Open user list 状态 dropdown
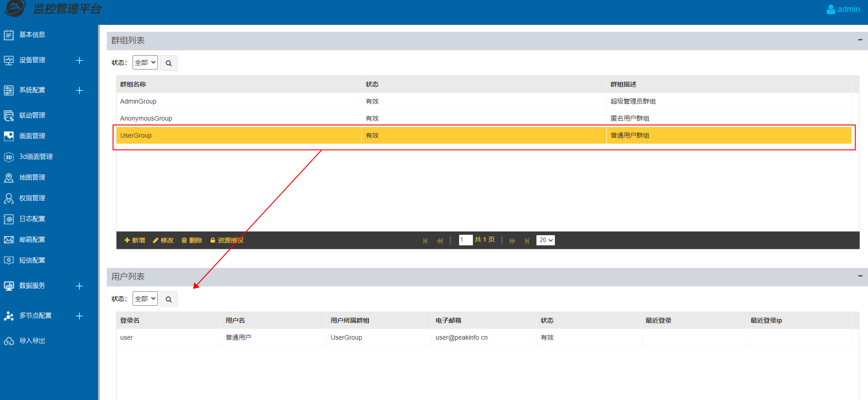Viewport: 868px width, 400px height. [145, 299]
